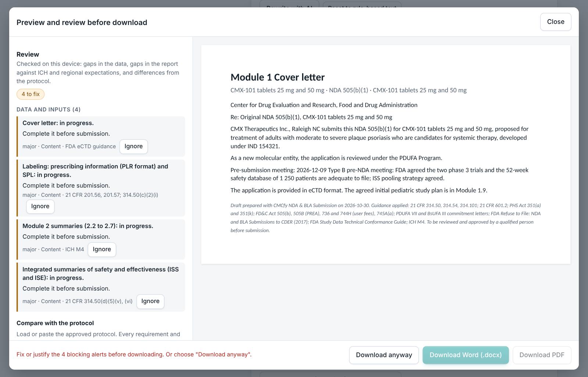Click the Download anyway button

point(384,355)
